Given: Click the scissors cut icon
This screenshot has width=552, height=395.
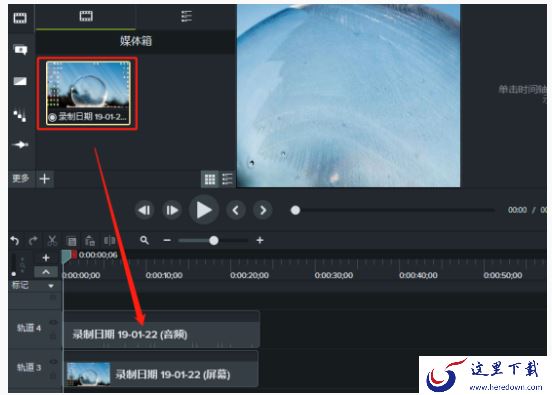Looking at the screenshot, I should [52, 241].
